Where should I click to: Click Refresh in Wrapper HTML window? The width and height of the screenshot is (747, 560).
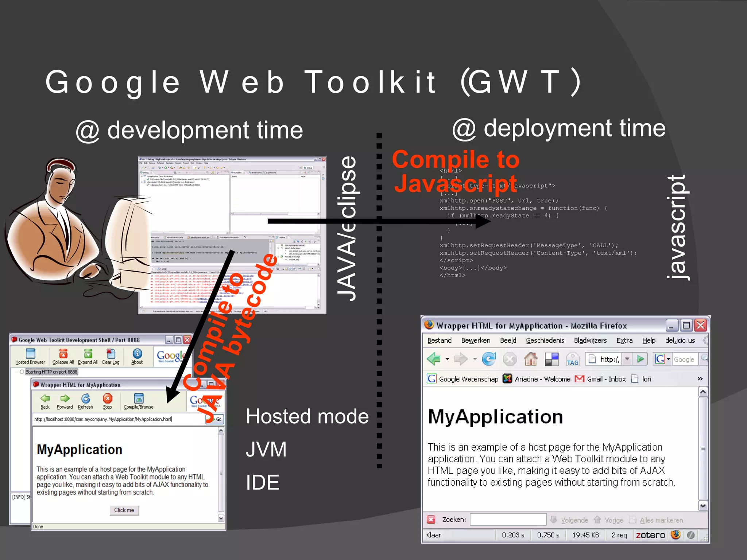coord(85,401)
